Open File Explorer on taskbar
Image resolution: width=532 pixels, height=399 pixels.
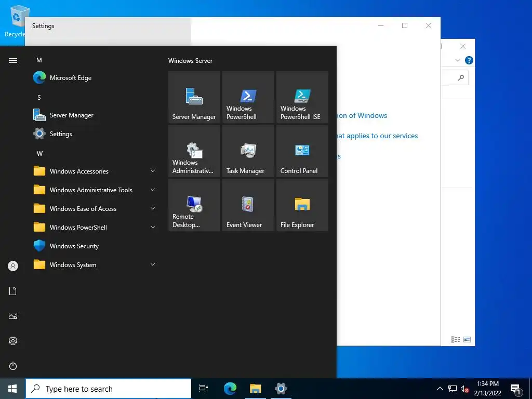(x=256, y=389)
